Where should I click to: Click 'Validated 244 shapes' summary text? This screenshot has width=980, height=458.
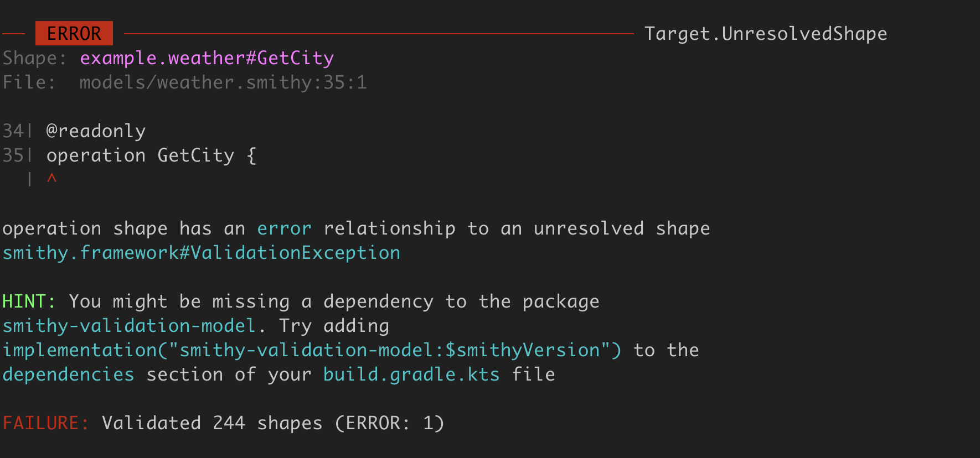tap(212, 423)
